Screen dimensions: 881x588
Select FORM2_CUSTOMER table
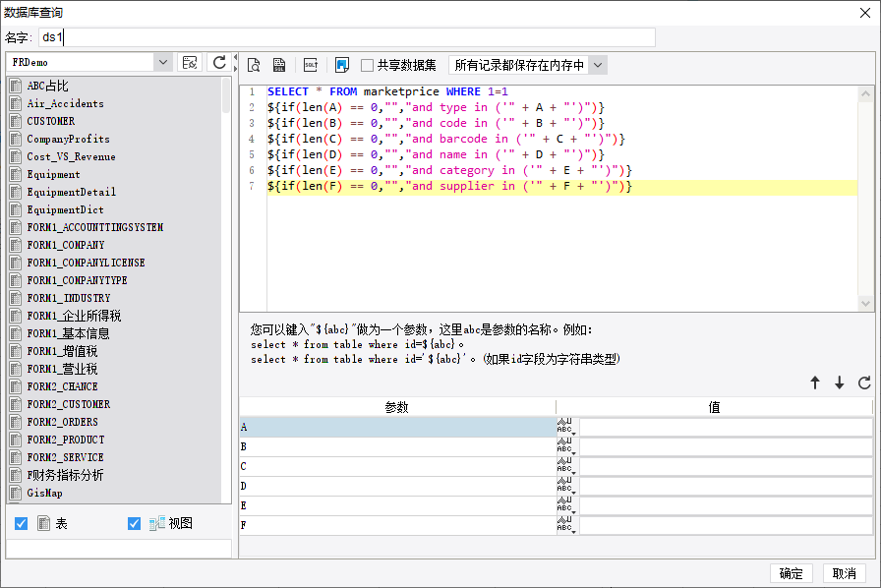coord(69,404)
